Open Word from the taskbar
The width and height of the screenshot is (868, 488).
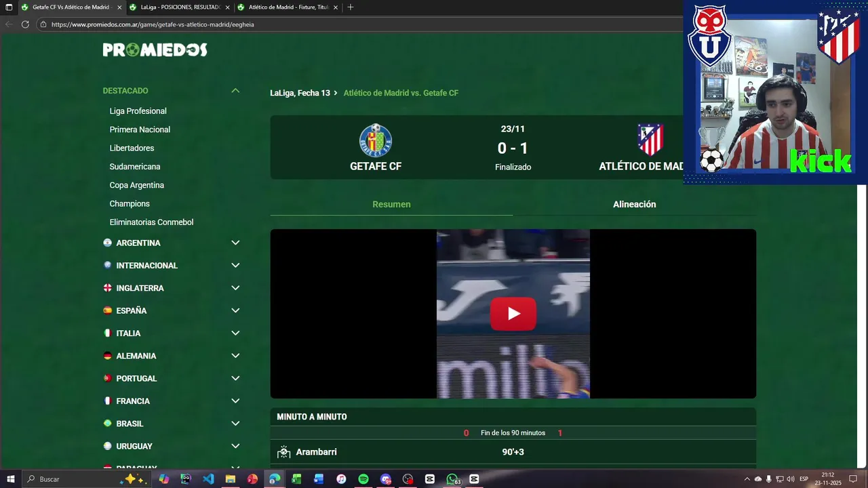[x=319, y=479]
